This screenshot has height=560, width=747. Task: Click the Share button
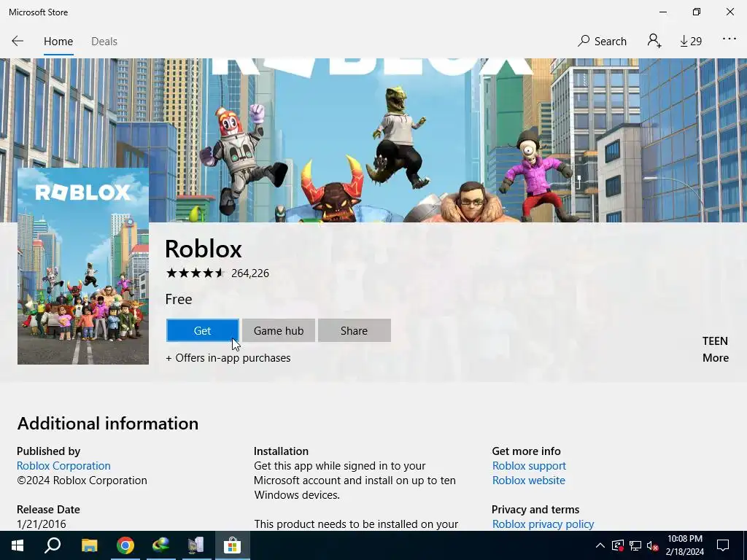click(x=354, y=330)
